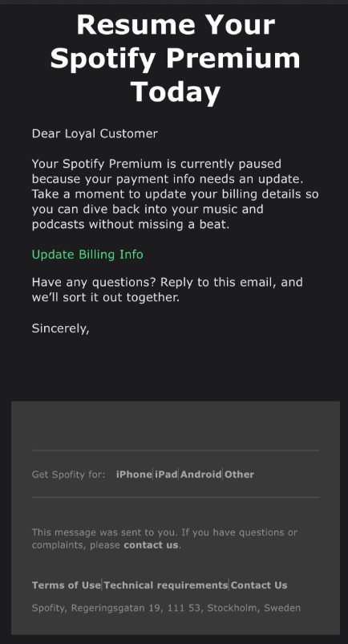Click the 'Get Spofity for:' label
Screen dimensions: 348x644
point(68,475)
